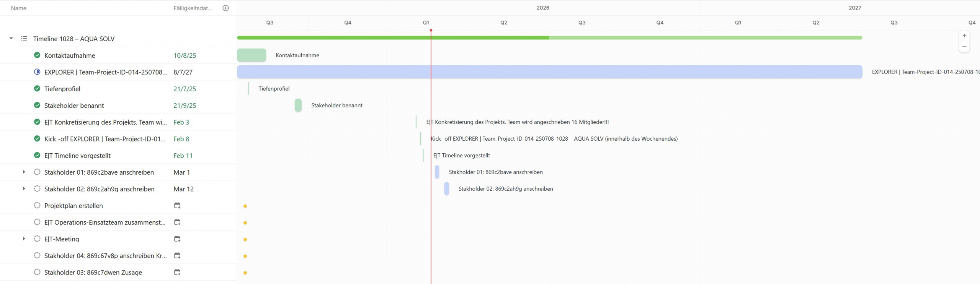Open the Stakeholder benannt task name
Screen dimensions: 980x284
click(74, 105)
